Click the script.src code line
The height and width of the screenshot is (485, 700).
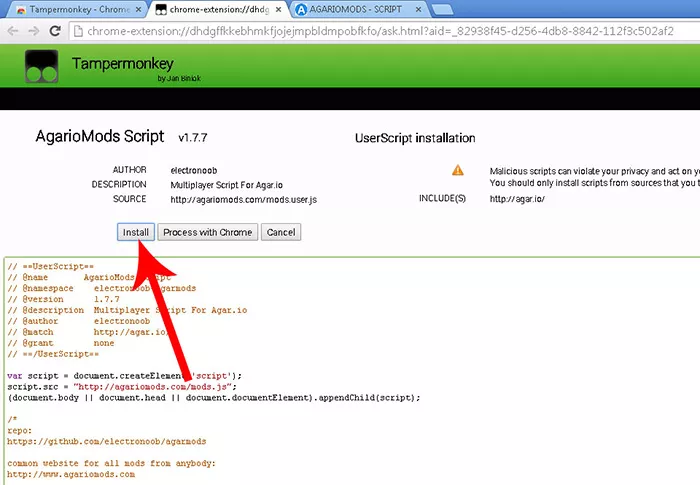click(122, 387)
